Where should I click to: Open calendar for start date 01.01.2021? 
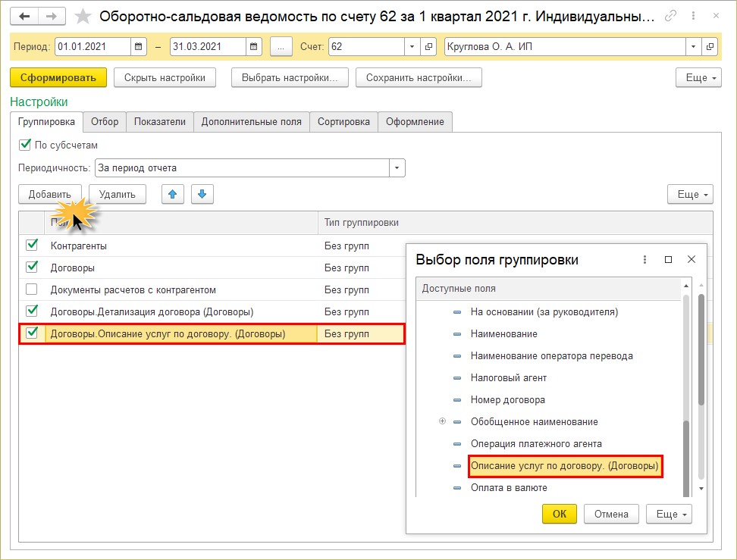coord(139,47)
